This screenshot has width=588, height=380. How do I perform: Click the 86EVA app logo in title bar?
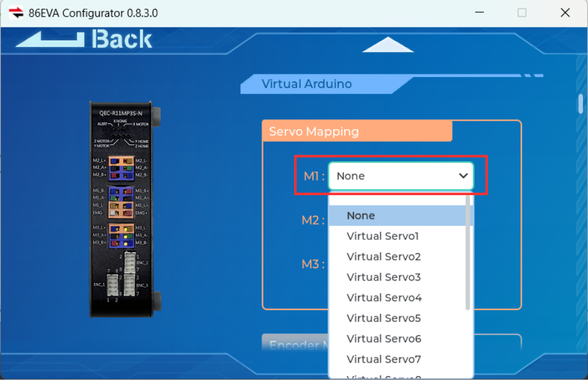click(16, 13)
